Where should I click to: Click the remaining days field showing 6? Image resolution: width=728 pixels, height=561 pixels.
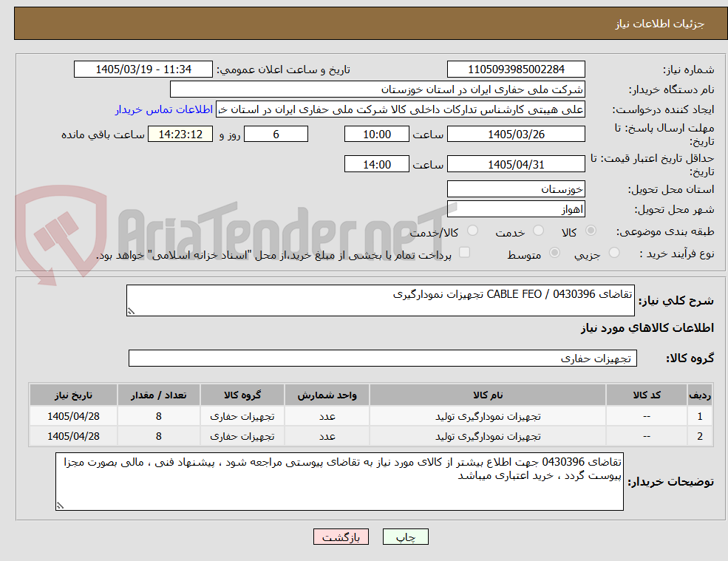276,135
